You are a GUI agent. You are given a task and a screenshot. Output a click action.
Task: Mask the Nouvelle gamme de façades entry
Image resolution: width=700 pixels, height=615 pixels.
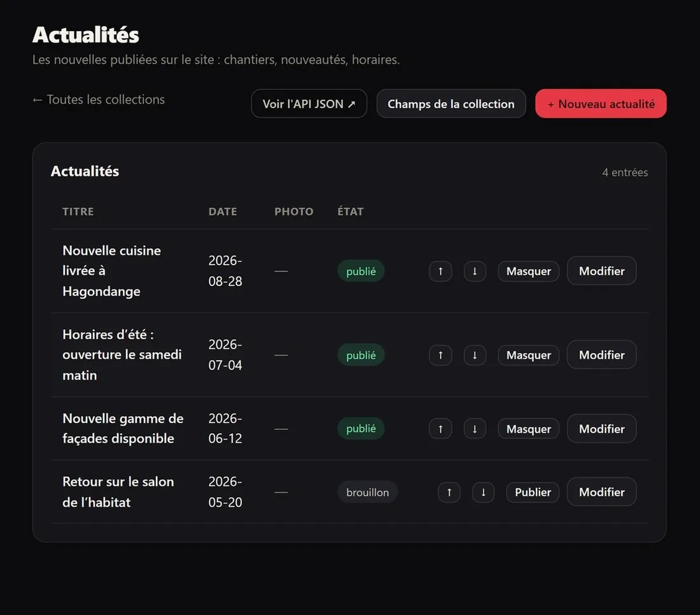coord(529,429)
